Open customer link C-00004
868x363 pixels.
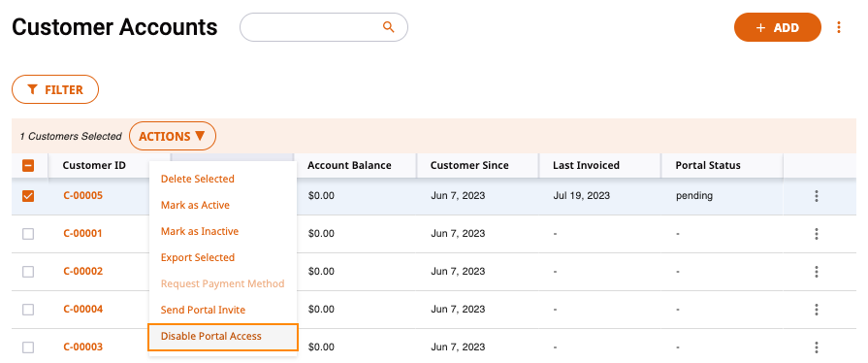pos(83,309)
